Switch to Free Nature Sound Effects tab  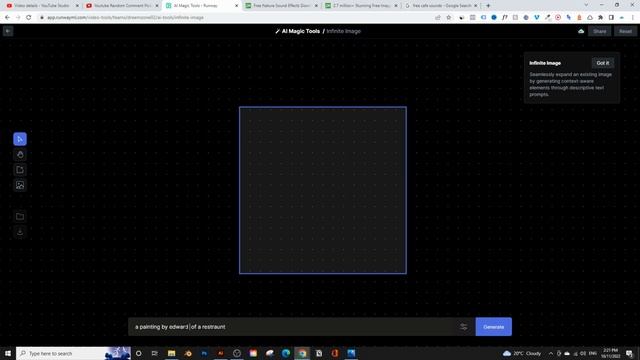(281, 6)
